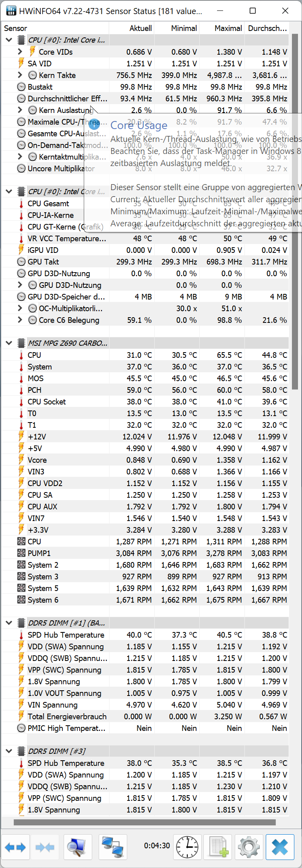Image resolution: width=302 pixels, height=868 pixels.
Task: Click the collapse columns arrows button
Action: tap(45, 847)
